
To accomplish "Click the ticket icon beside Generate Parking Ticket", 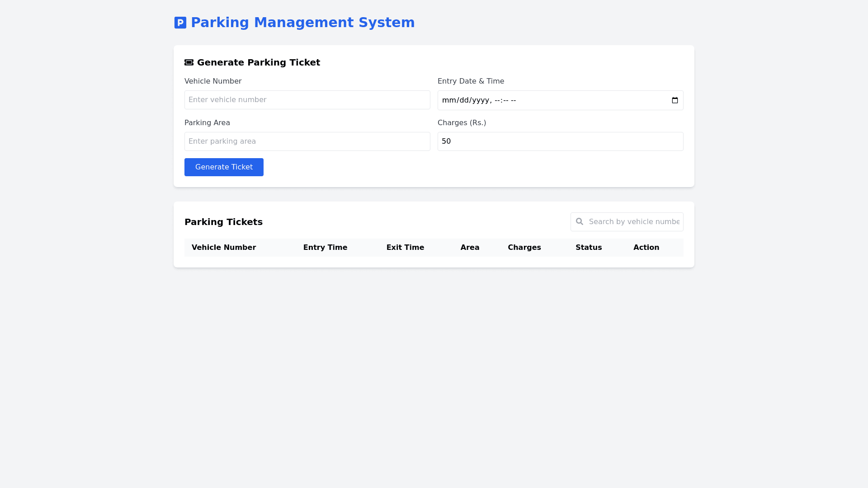I will click(x=189, y=62).
